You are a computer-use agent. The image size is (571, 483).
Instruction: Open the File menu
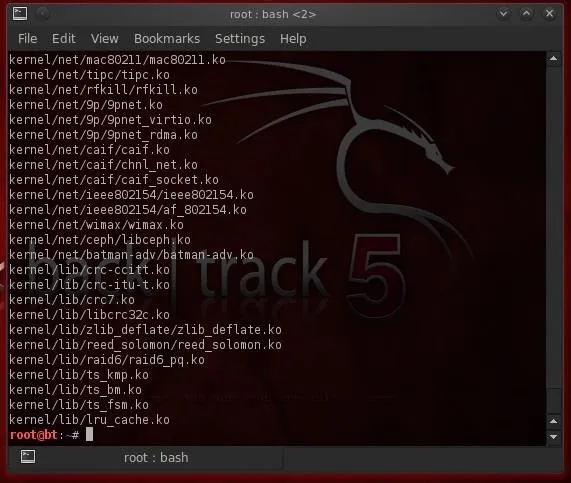(28, 39)
